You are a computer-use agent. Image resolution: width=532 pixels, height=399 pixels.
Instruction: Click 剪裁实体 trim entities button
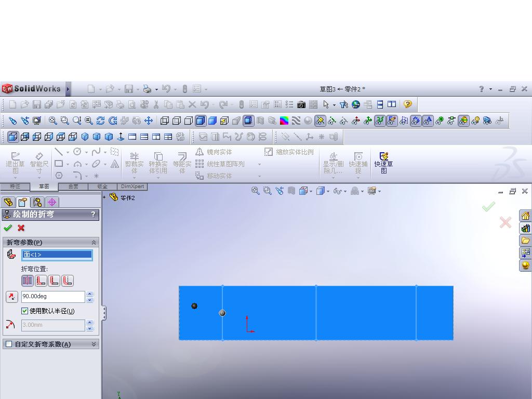pyautogui.click(x=135, y=163)
